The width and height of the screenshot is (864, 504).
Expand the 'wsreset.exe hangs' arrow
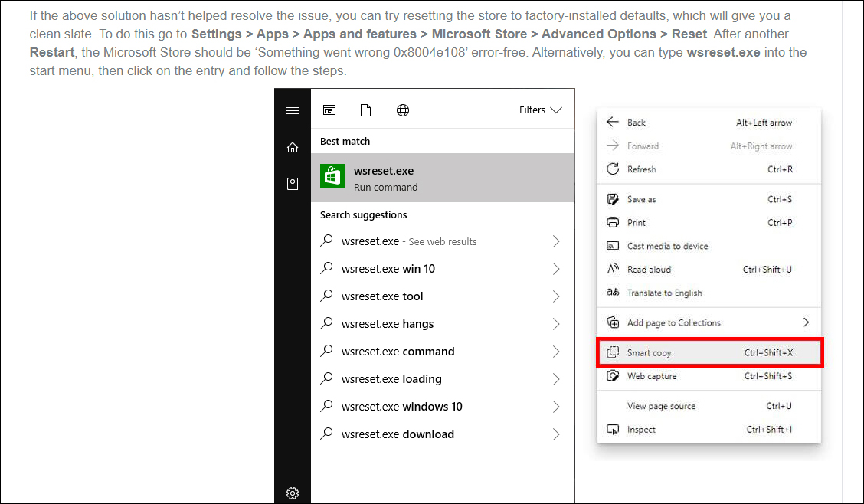click(x=556, y=324)
